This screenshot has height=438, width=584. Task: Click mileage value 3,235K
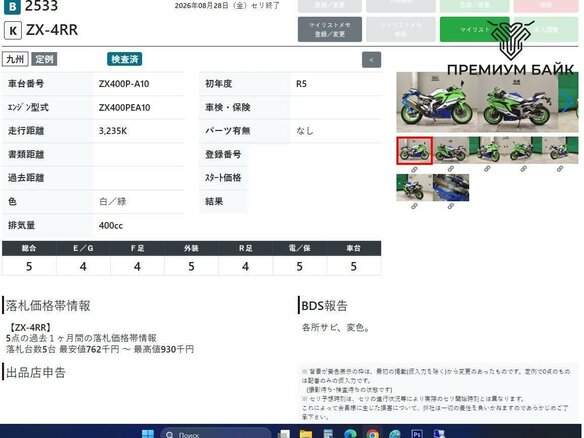(113, 131)
